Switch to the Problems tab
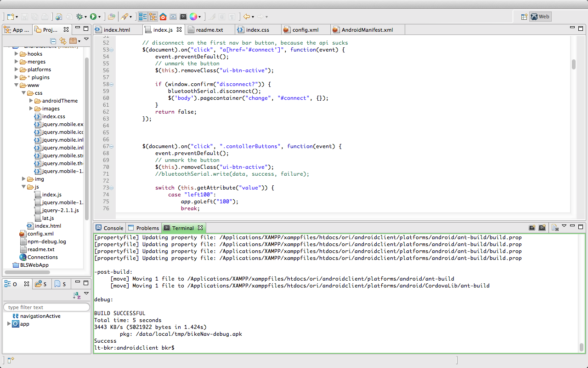This screenshot has width=588, height=368. click(x=143, y=228)
